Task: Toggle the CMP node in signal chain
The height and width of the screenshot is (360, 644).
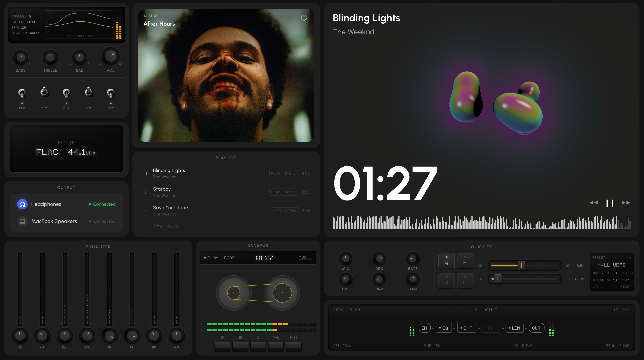Action: pos(466,328)
